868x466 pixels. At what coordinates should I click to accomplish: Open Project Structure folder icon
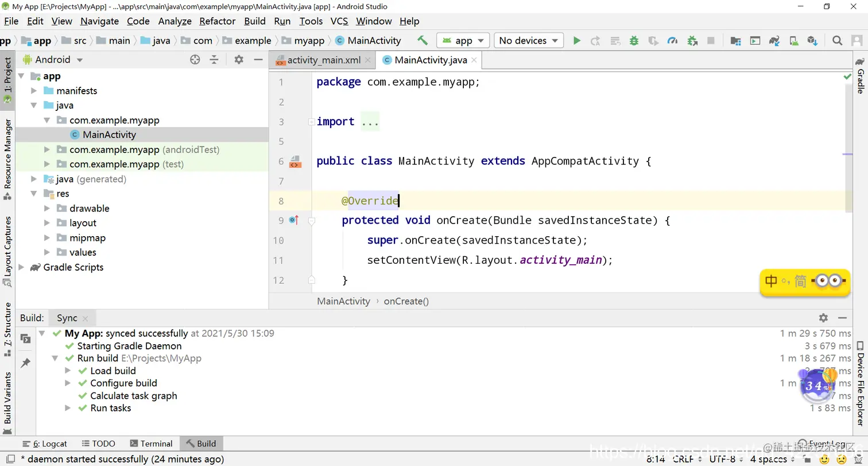[735, 41]
